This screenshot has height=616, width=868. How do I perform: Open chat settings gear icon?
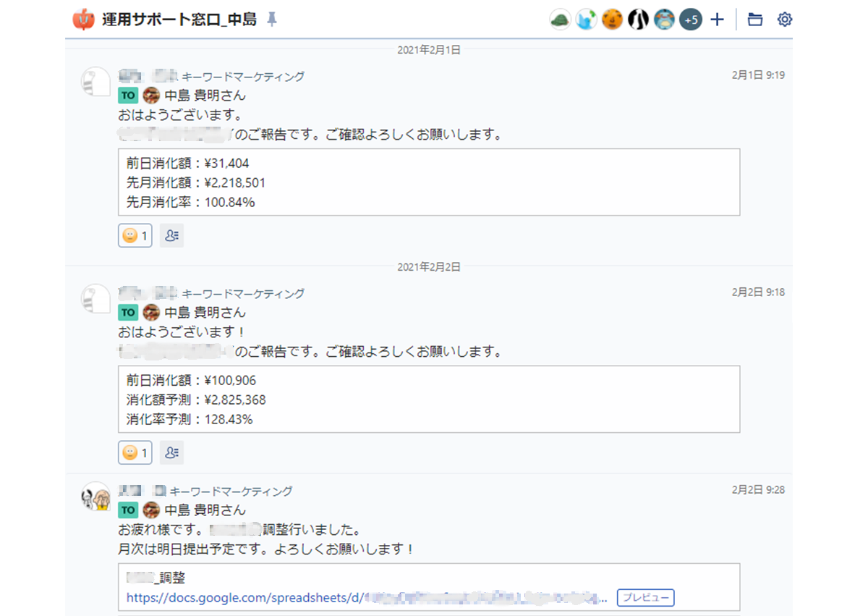coord(785,20)
